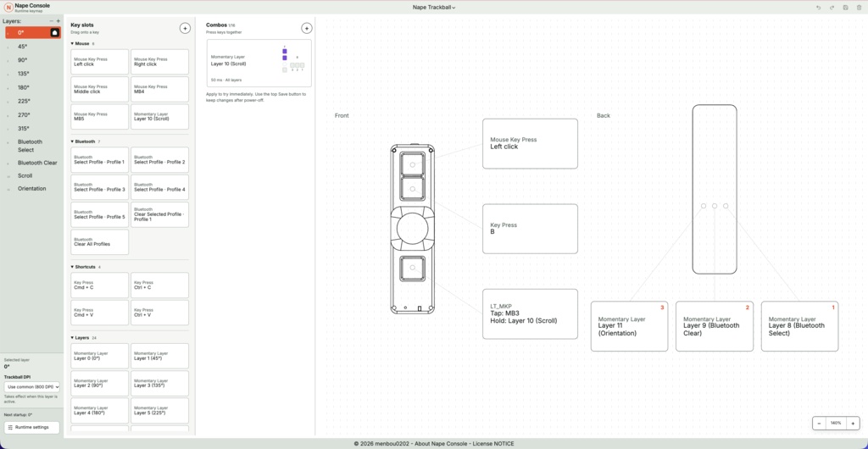Image resolution: width=868 pixels, height=449 pixels.
Task: Select the 225° layer
Action: pos(31,101)
